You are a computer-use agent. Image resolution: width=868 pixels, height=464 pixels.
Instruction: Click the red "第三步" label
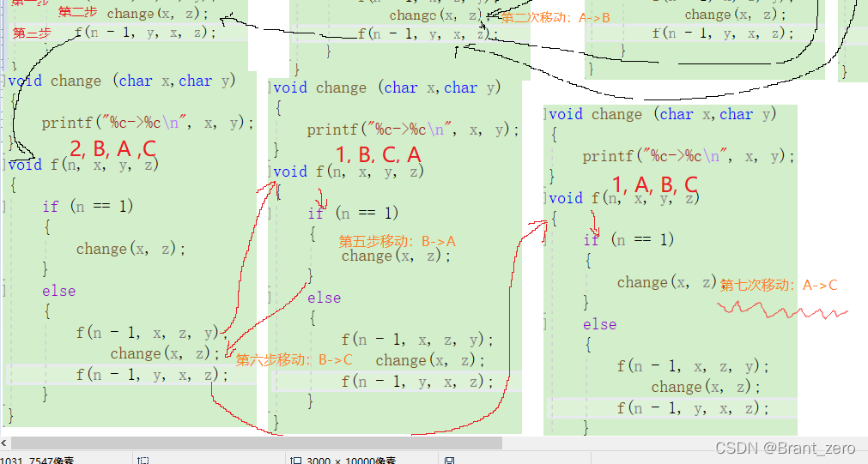[x=32, y=33]
